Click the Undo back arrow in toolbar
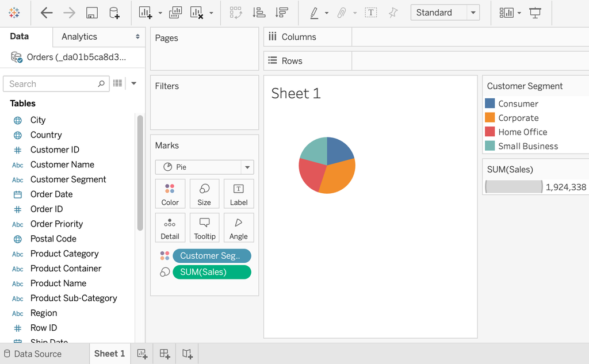The width and height of the screenshot is (589, 364). [x=47, y=13]
